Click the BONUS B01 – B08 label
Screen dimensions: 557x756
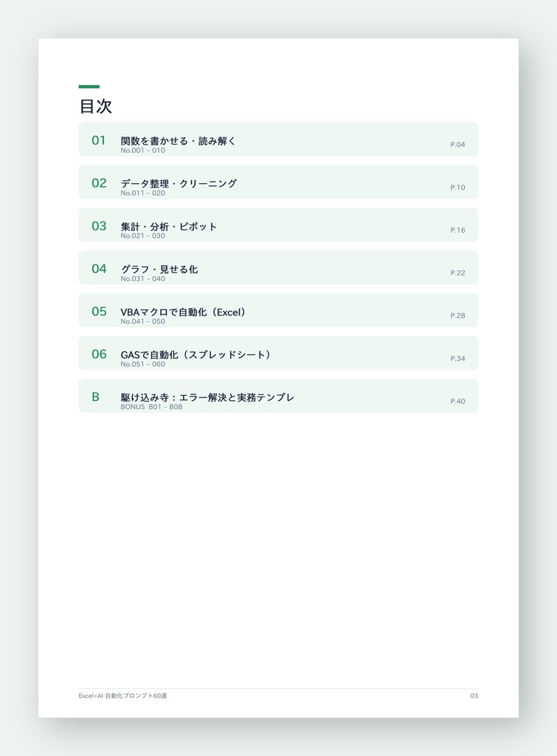[151, 407]
